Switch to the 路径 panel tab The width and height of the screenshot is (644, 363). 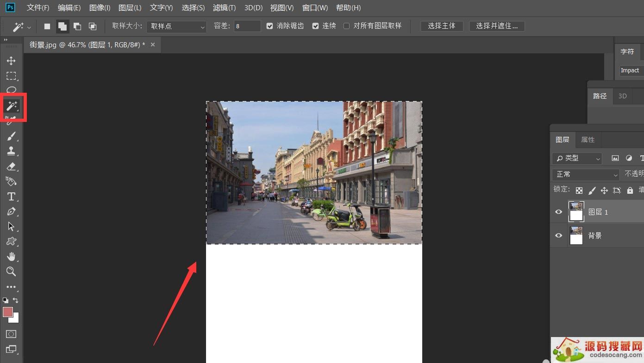pos(600,96)
